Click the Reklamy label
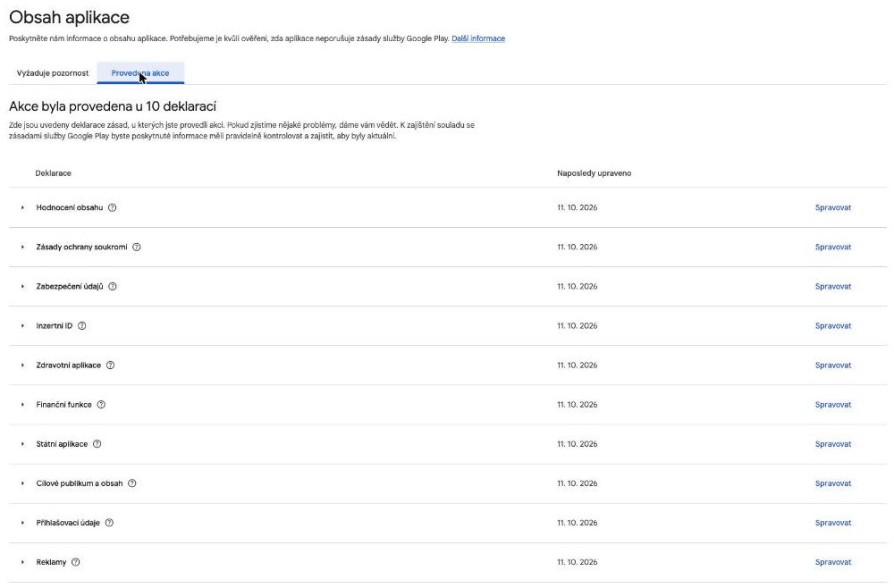 (x=51, y=562)
